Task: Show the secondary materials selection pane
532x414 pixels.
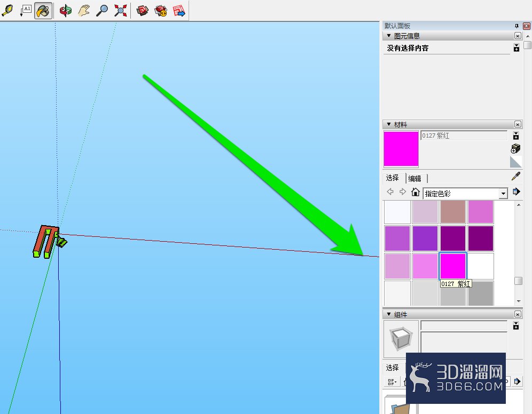Action: pos(516,136)
